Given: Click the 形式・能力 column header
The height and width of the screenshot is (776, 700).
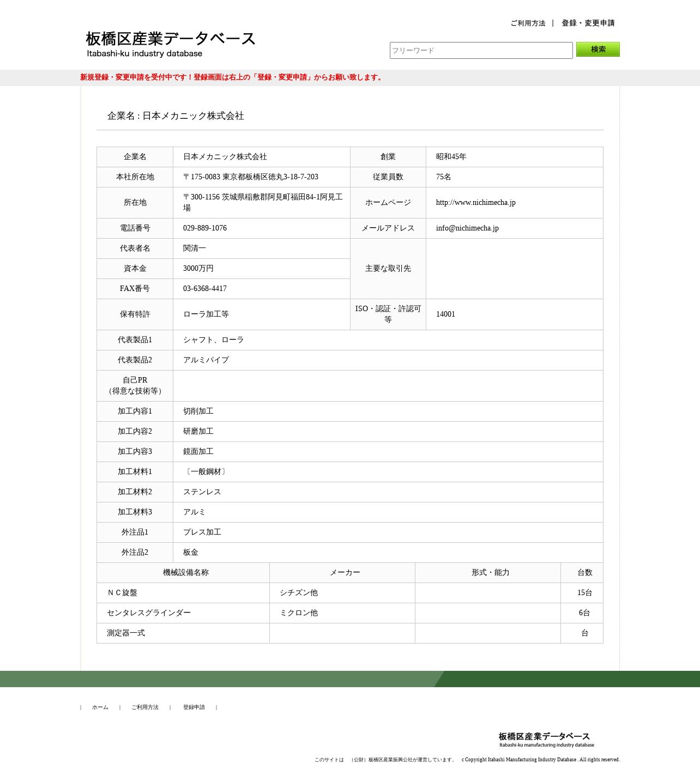Looking at the screenshot, I should pos(488,573).
